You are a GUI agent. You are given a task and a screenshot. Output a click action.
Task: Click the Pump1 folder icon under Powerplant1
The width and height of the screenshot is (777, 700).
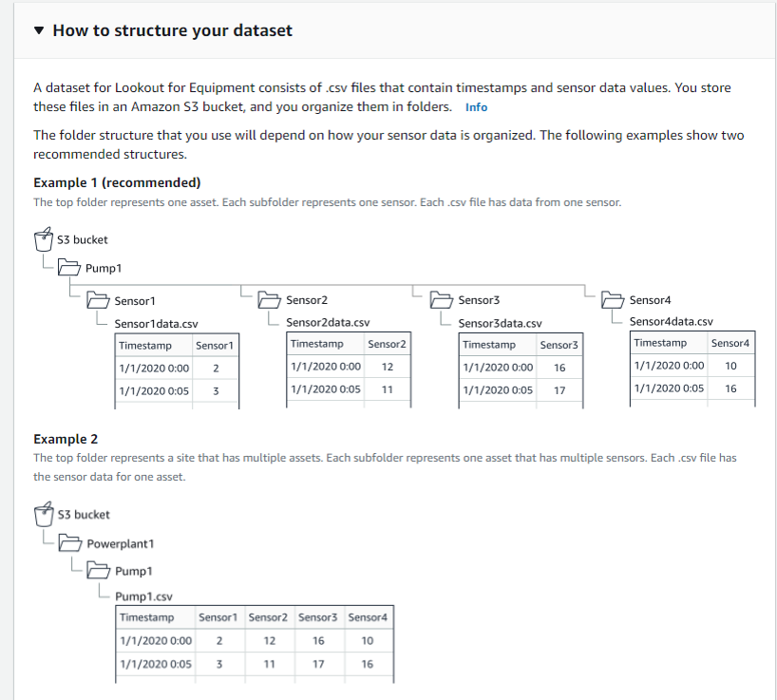98,571
